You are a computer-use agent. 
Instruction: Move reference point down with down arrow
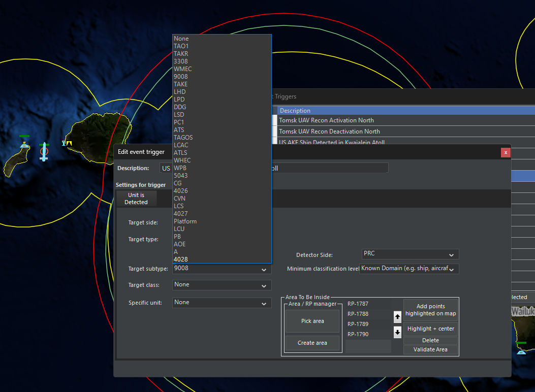click(397, 333)
